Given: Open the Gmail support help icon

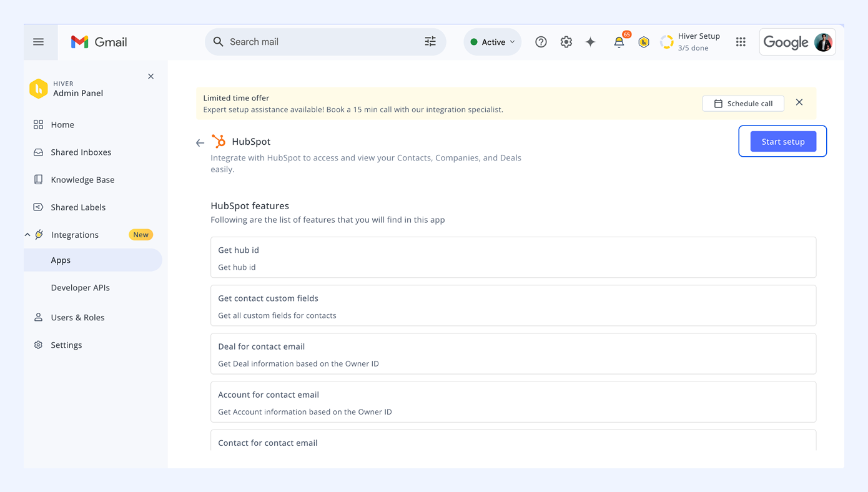Looking at the screenshot, I should tap(541, 42).
